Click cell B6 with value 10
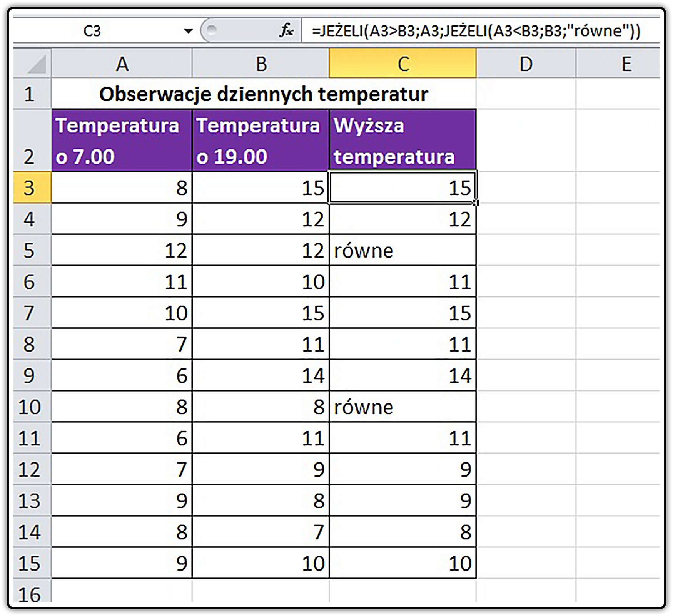Viewport: 673px width, 616px height. click(261, 281)
